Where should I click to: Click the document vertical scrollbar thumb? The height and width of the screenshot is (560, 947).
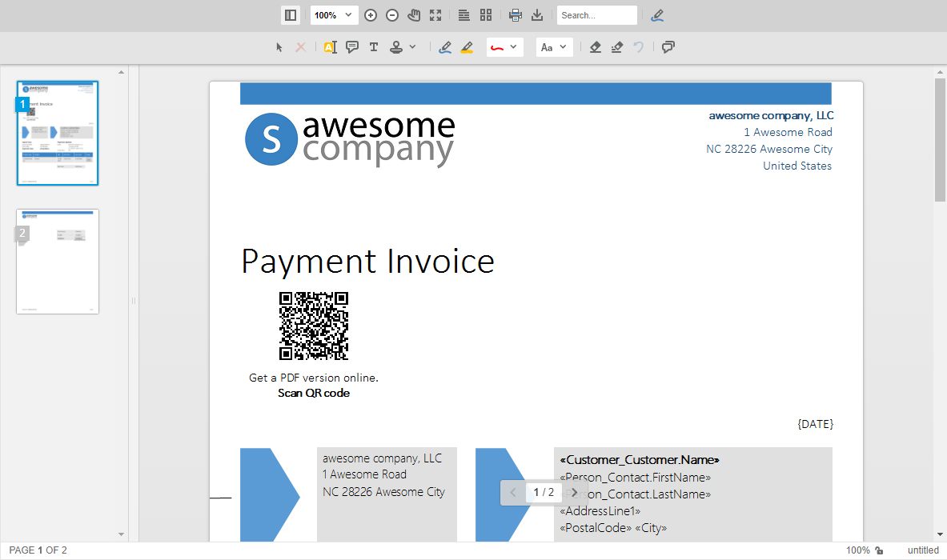[x=940, y=139]
